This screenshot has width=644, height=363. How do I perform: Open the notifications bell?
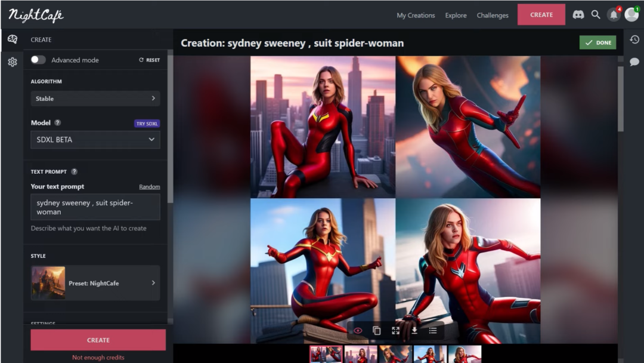pos(613,15)
